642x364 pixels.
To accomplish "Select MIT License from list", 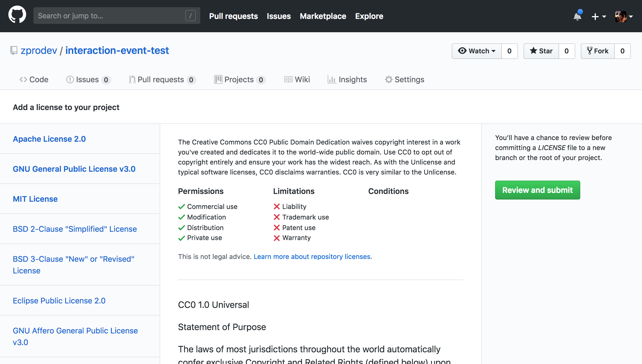I will pos(35,199).
